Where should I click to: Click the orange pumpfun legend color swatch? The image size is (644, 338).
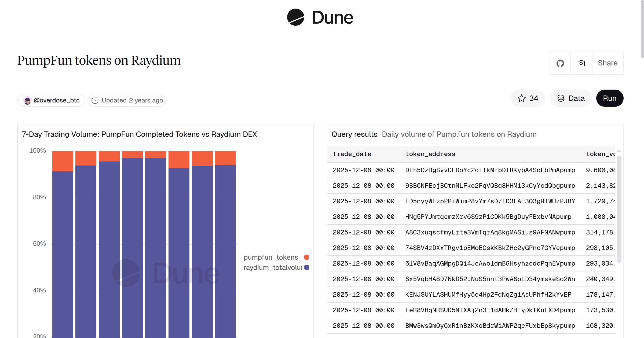click(x=306, y=257)
